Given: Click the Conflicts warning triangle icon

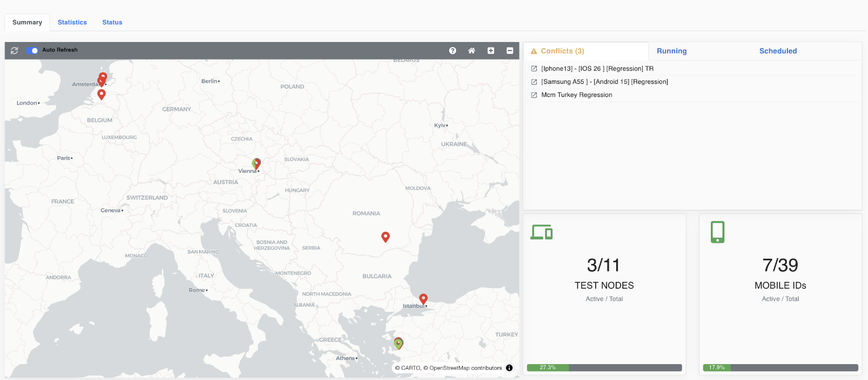Looking at the screenshot, I should coord(534,51).
